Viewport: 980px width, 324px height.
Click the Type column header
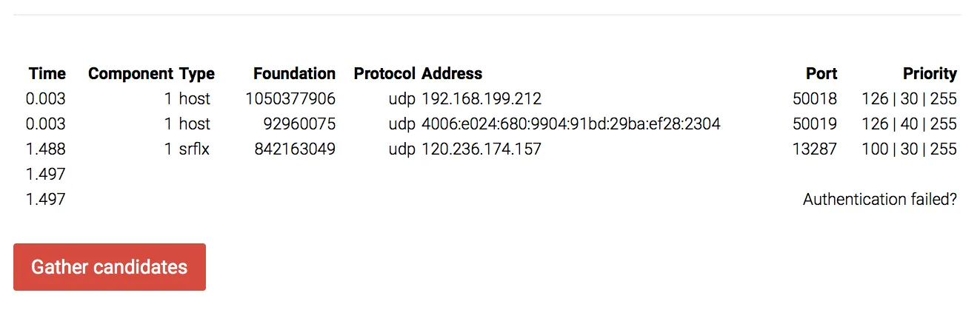click(x=196, y=73)
